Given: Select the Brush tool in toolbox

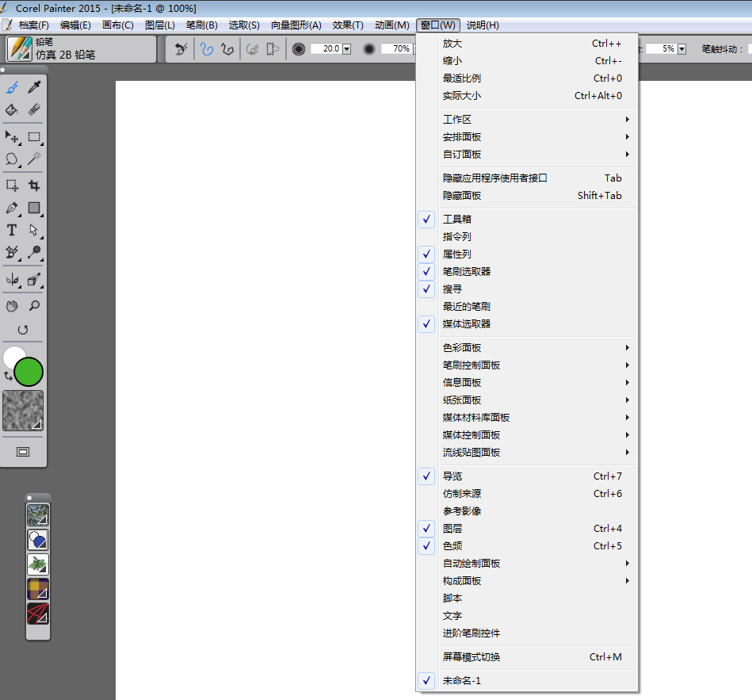Looking at the screenshot, I should [13, 87].
